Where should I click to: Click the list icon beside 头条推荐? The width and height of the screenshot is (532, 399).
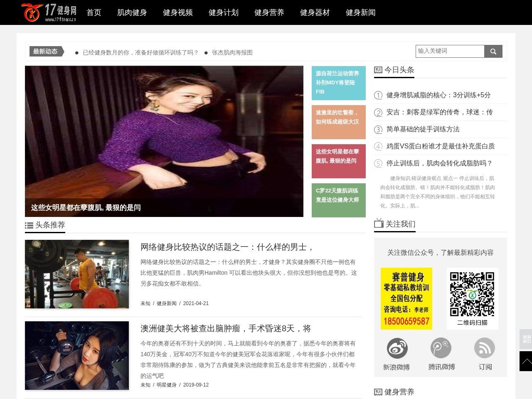tap(29, 225)
